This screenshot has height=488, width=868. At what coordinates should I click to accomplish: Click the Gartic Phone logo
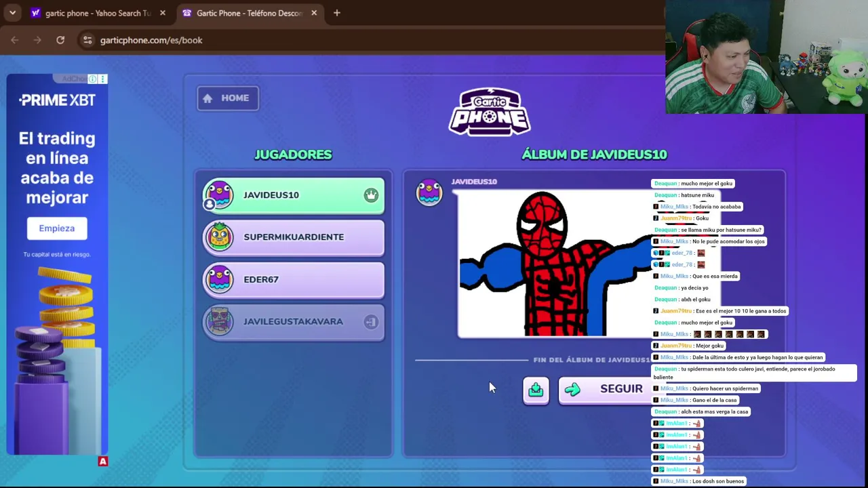click(x=490, y=112)
